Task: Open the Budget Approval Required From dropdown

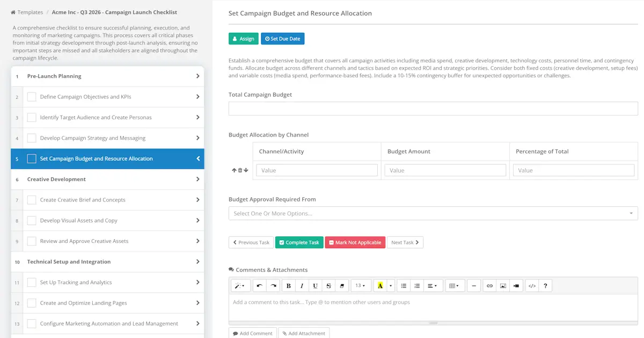Action: point(433,213)
